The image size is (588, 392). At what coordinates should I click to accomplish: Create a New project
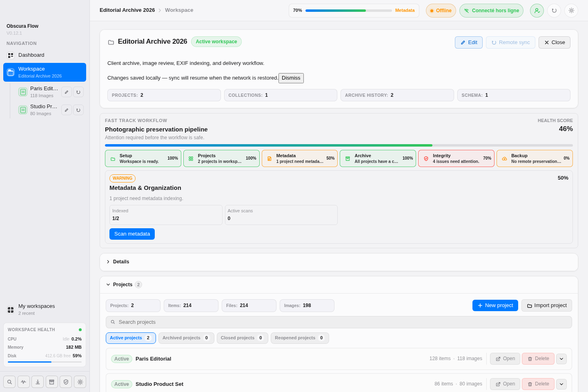click(495, 305)
